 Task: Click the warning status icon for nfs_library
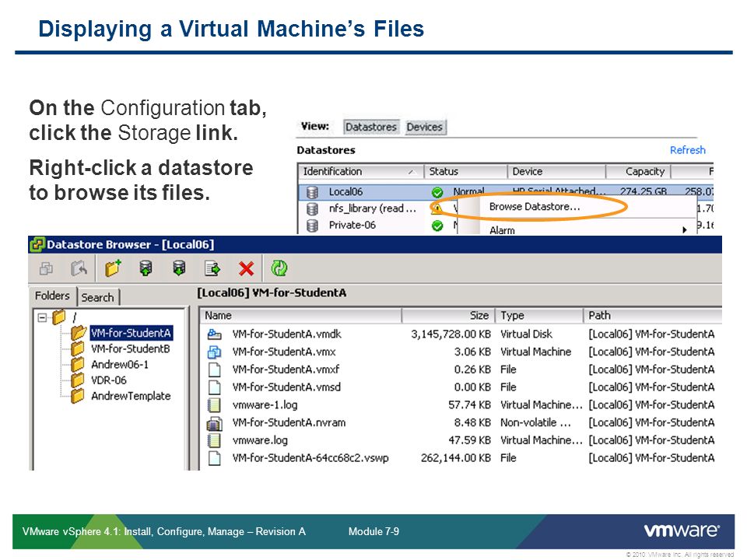tap(436, 208)
